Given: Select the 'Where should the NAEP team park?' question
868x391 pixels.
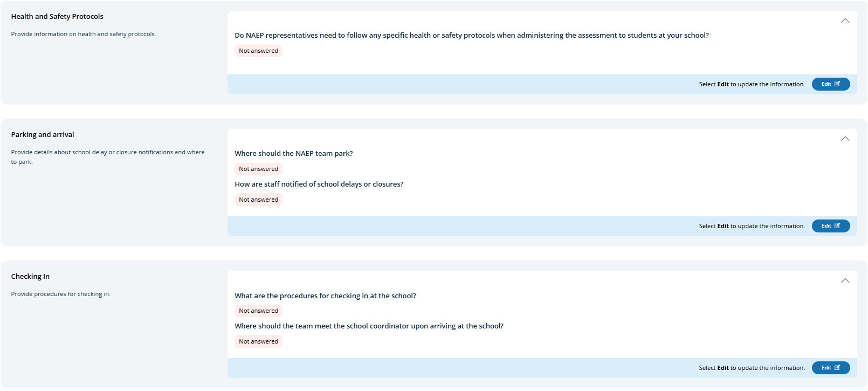Looking at the screenshot, I should pos(294,154).
